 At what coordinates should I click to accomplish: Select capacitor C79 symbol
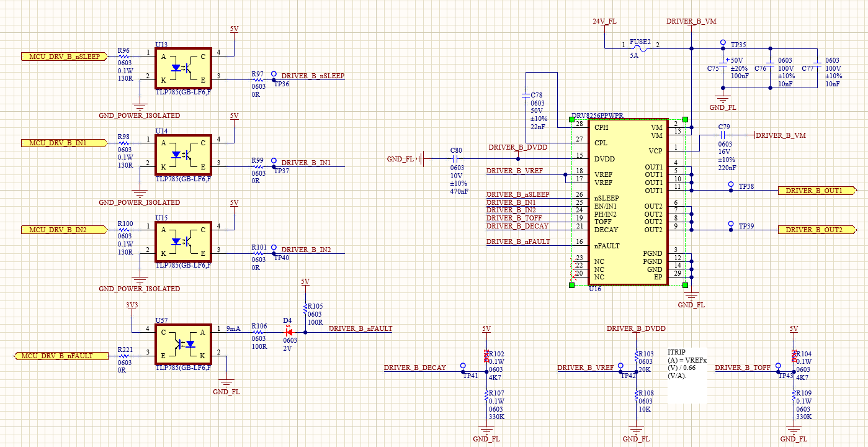tap(723, 135)
